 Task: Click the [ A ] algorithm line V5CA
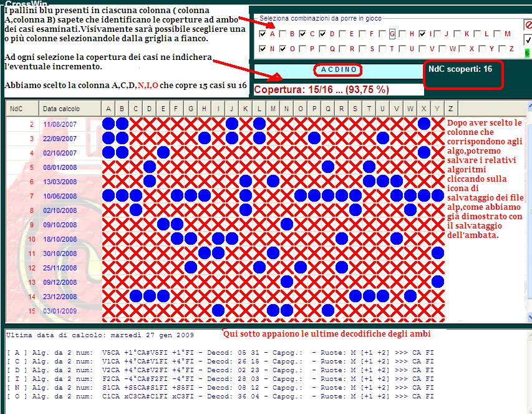pos(220,353)
